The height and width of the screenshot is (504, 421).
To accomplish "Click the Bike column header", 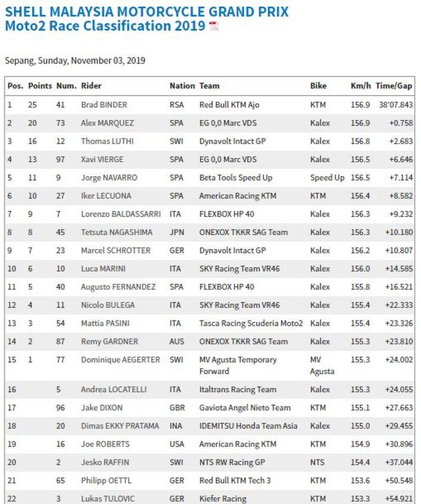I will pyautogui.click(x=319, y=86).
